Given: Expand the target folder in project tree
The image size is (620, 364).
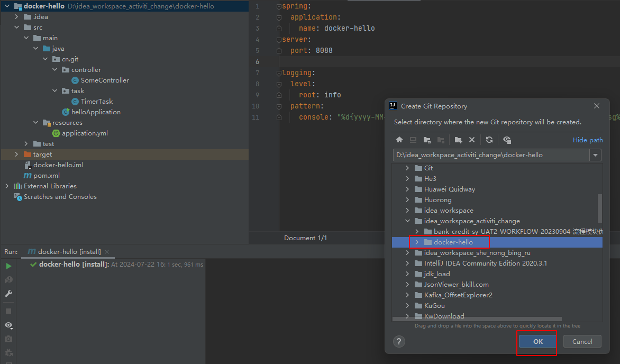Looking at the screenshot, I should [16, 154].
